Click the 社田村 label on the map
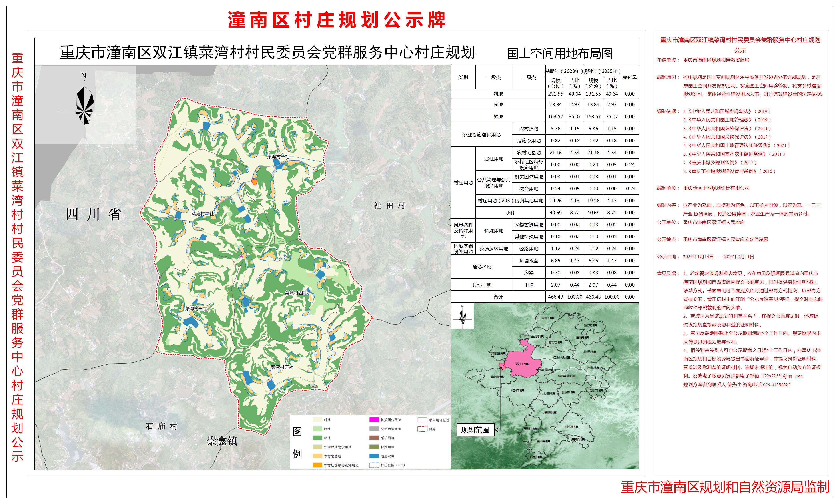 pyautogui.click(x=390, y=205)
